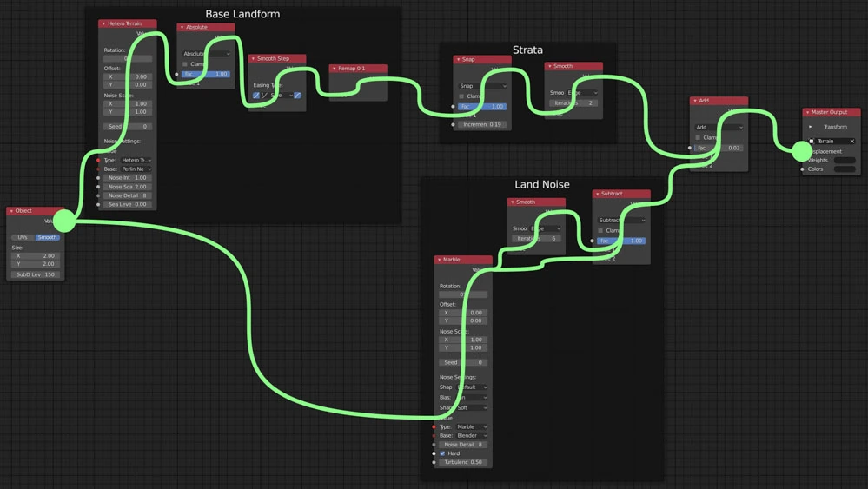Click the SubD Level field in Object node
The height and width of the screenshot is (489, 868).
36,274
